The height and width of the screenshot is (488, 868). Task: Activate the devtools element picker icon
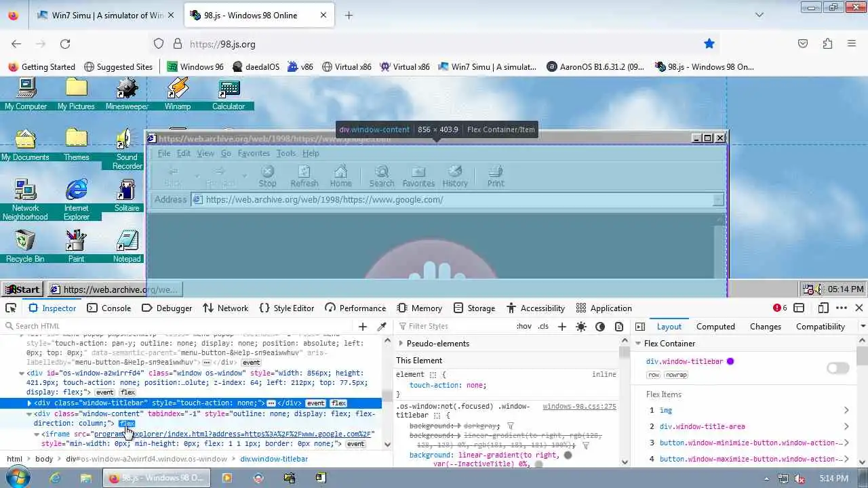[x=11, y=308]
